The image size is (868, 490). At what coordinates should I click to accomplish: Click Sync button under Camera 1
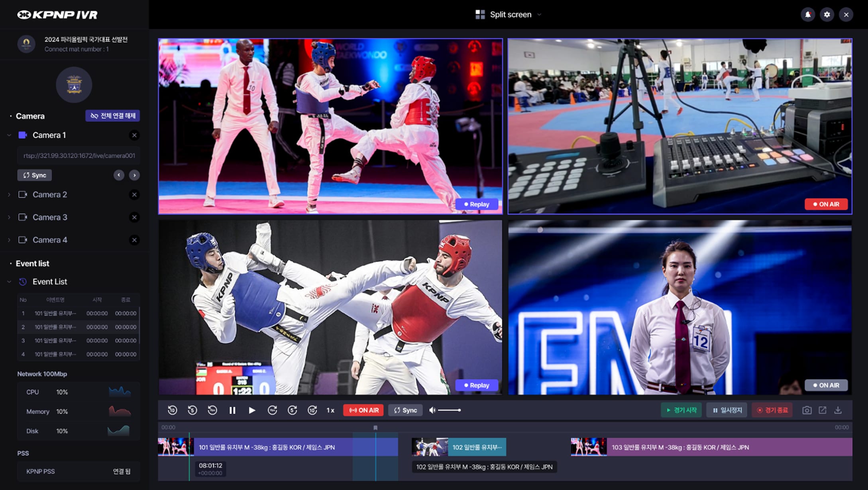point(34,175)
